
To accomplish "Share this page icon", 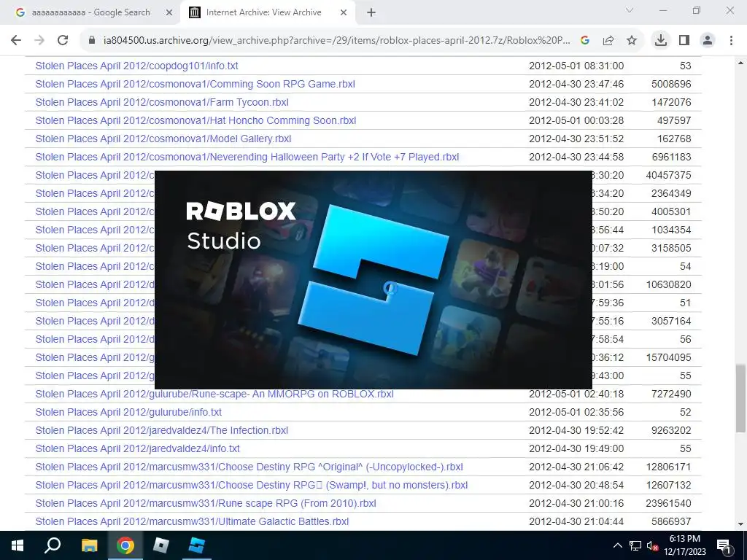I will (x=608, y=41).
